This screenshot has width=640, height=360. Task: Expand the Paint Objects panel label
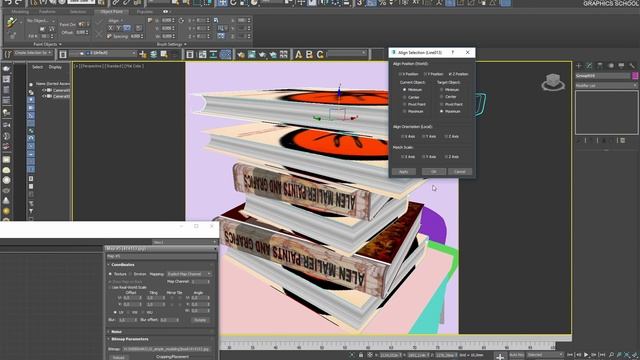(x=47, y=44)
